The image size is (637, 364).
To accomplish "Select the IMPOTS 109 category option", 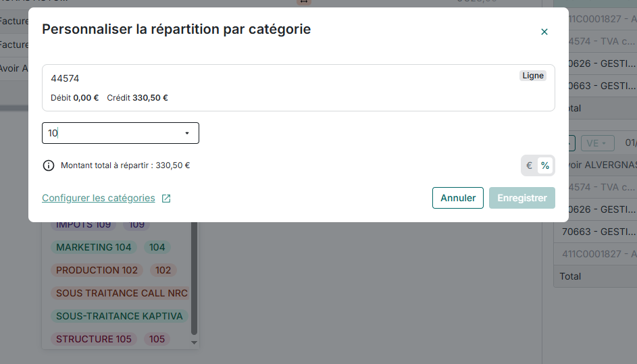I will pyautogui.click(x=84, y=225).
